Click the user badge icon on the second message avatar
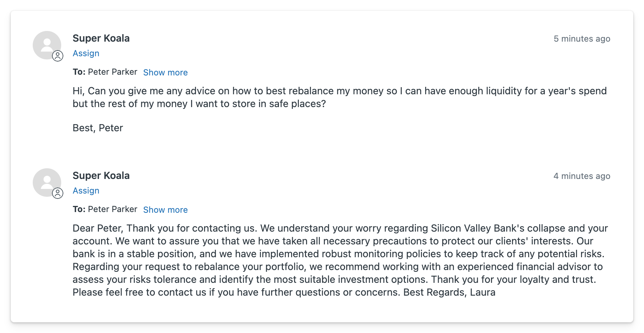 58,193
